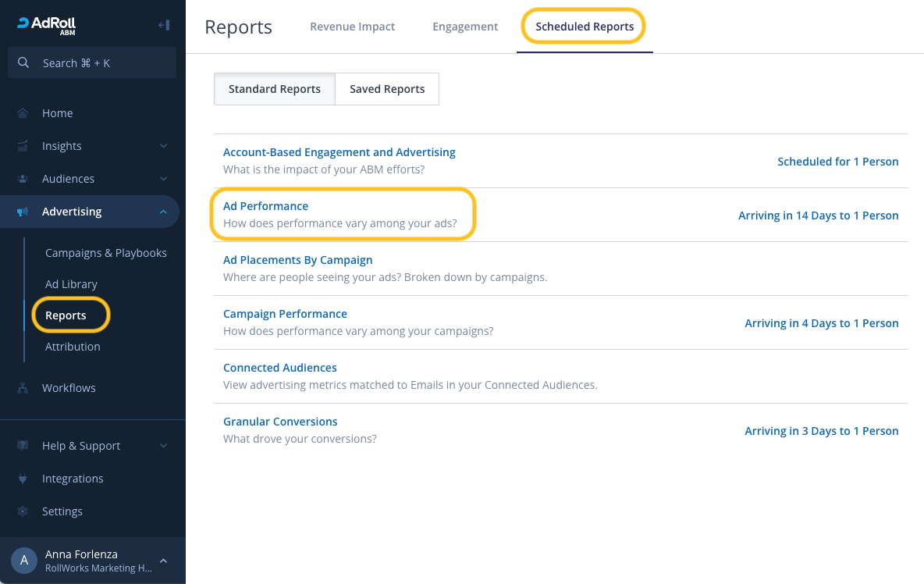The height and width of the screenshot is (584, 924).
Task: Collapse the Advertising menu chevron
Action: pos(163,212)
